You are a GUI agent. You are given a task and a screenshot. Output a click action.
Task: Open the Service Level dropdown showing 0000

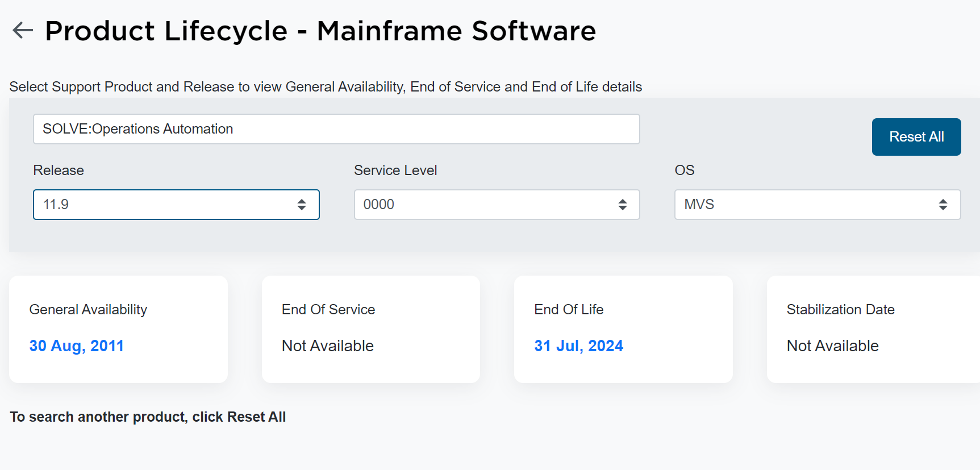point(497,205)
